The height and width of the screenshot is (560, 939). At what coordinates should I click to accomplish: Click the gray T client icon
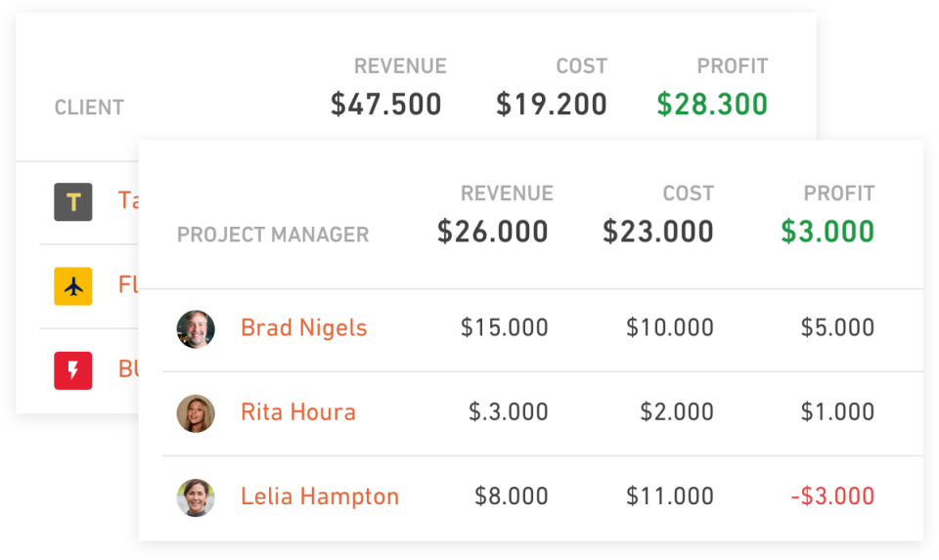pos(73,202)
